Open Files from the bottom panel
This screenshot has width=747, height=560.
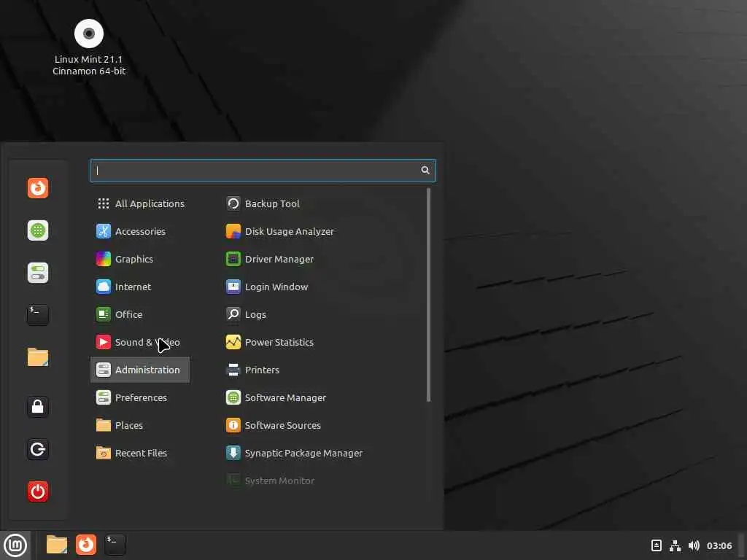point(56,545)
